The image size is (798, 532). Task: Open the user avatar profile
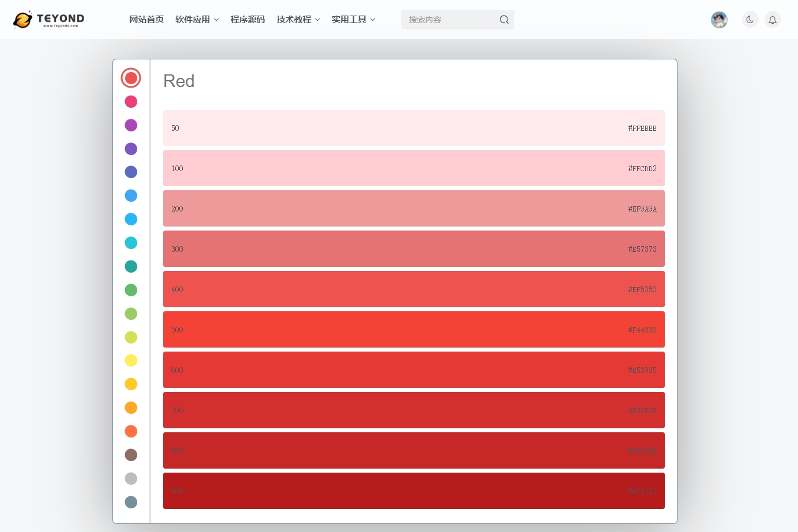[x=719, y=20]
